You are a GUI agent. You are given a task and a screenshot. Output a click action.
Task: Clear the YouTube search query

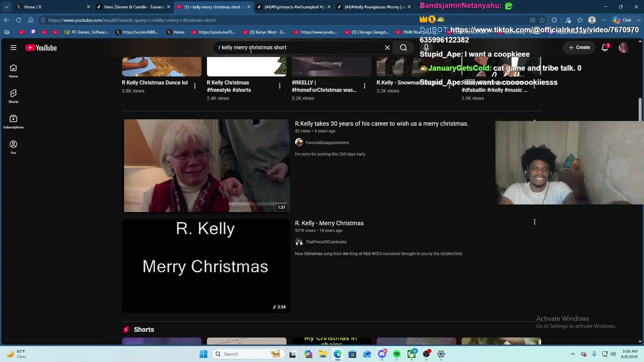[x=387, y=48]
